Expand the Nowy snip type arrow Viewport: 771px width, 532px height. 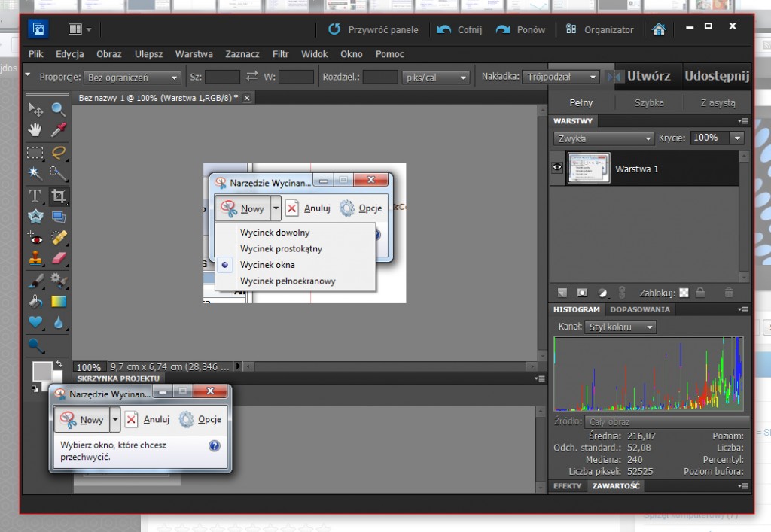point(115,420)
